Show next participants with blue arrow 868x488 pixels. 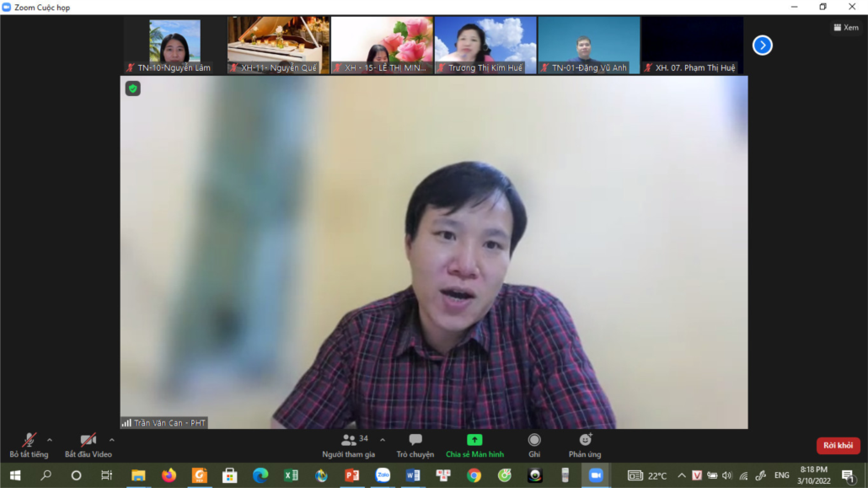(x=763, y=46)
